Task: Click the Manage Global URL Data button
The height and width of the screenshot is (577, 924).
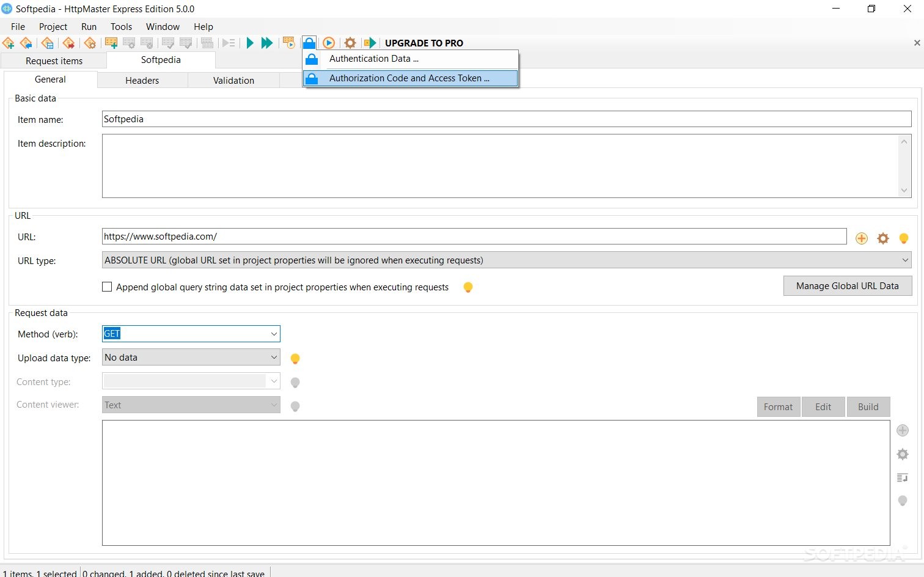Action: pos(848,286)
